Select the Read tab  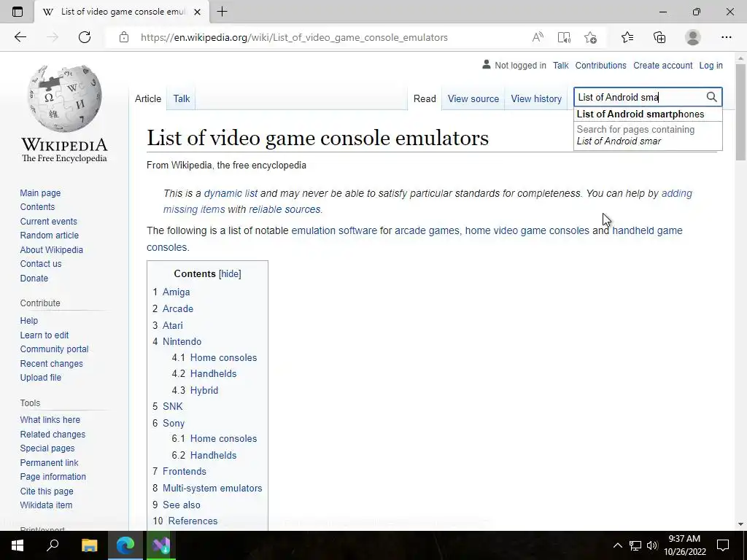[x=425, y=98]
